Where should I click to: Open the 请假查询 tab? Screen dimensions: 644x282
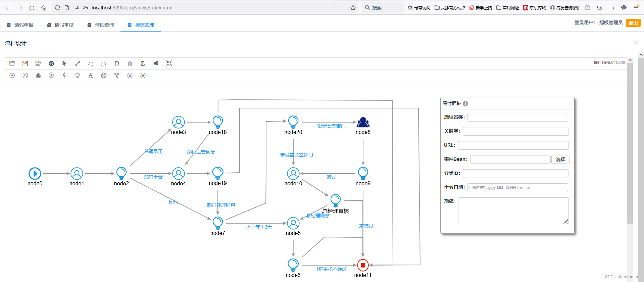[101, 25]
